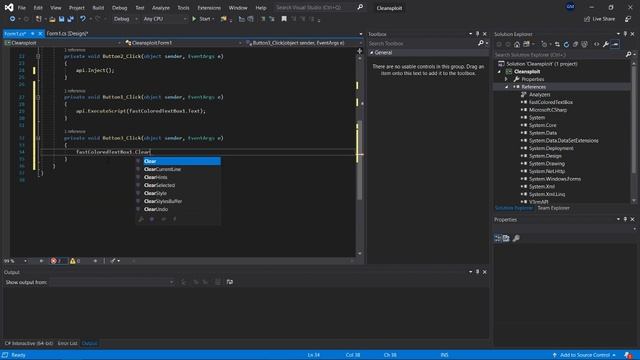640x360 pixels.
Task: Click the Live Share icon in title bar
Action: (x=587, y=19)
